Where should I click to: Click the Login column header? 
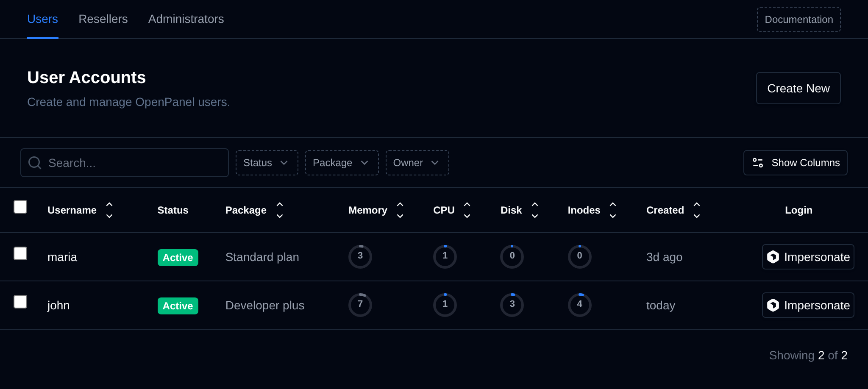click(798, 210)
